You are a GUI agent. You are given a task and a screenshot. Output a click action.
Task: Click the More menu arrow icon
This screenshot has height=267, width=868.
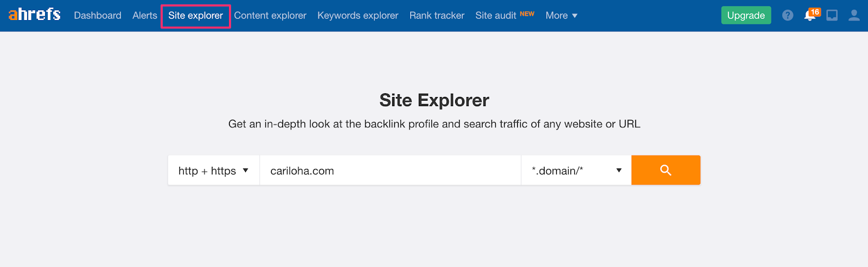pos(575,16)
